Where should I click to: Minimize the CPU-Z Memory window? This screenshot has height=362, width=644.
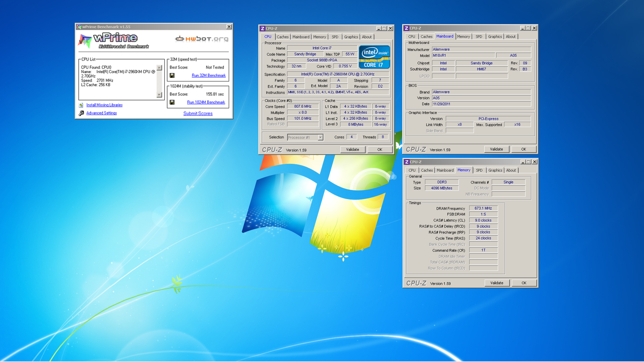tap(523, 162)
